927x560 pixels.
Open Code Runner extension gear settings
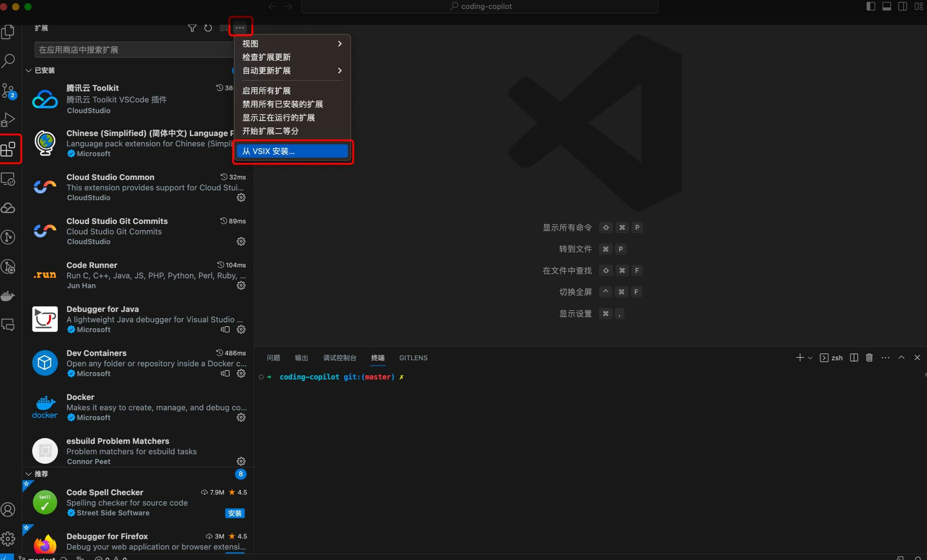pyautogui.click(x=241, y=285)
